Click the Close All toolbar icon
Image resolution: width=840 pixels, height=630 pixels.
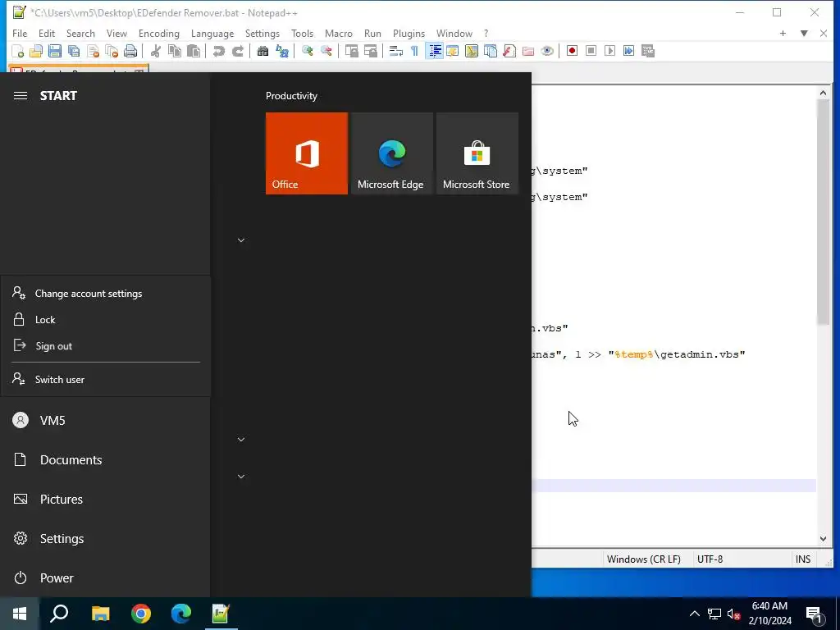point(112,51)
